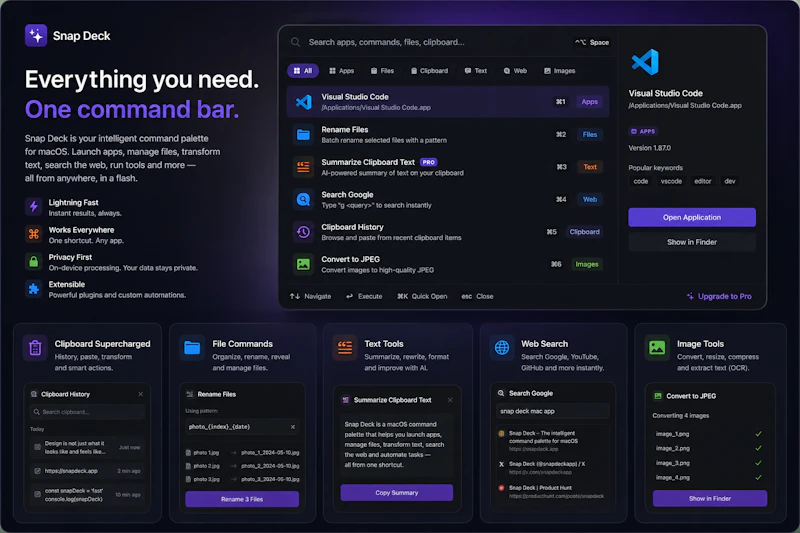Click the Apps badge on Visual Studio Code row
The height and width of the screenshot is (533, 800).
[590, 102]
